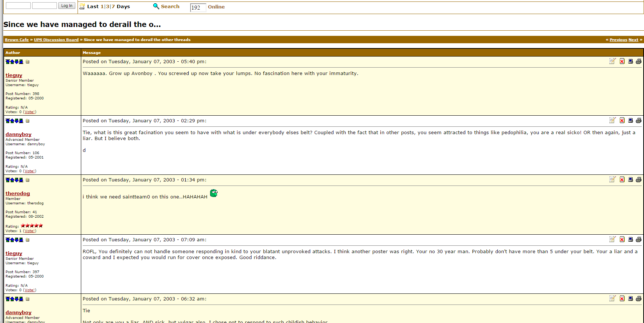
Task: Open tieguy's profile from 05:40 pm post
Action: pyautogui.click(x=14, y=75)
